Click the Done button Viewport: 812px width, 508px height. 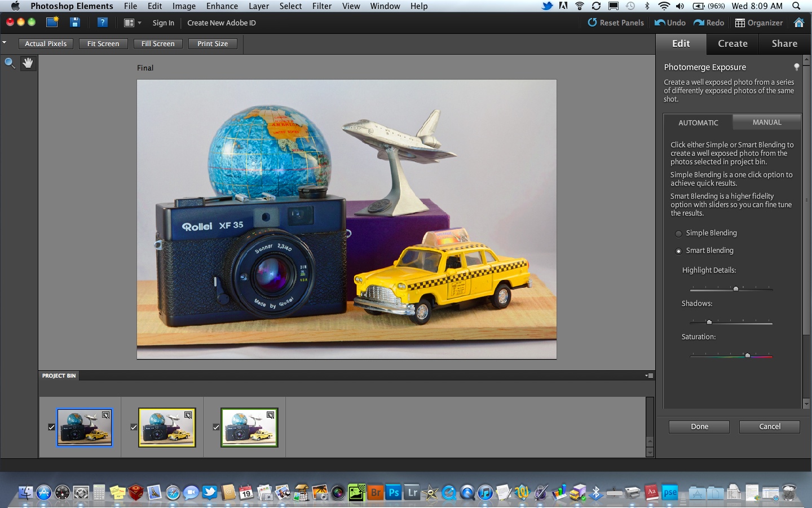(x=699, y=427)
